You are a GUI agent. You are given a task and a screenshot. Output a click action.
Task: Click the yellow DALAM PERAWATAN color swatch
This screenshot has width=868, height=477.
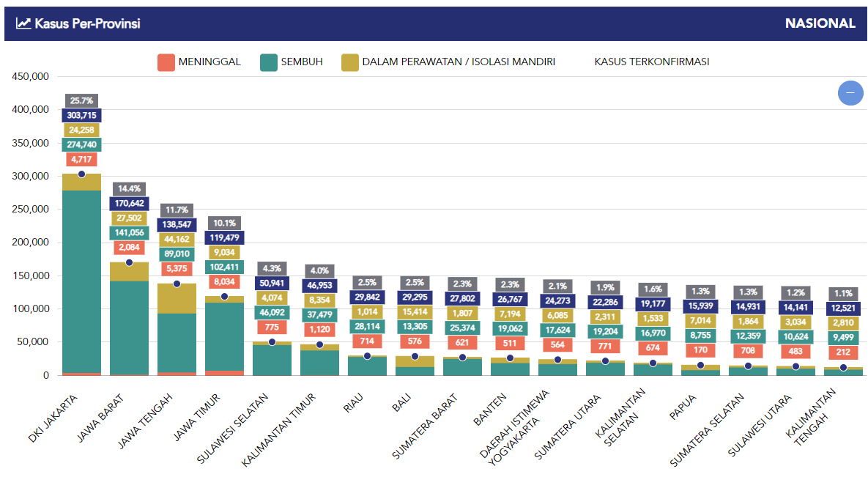point(350,62)
